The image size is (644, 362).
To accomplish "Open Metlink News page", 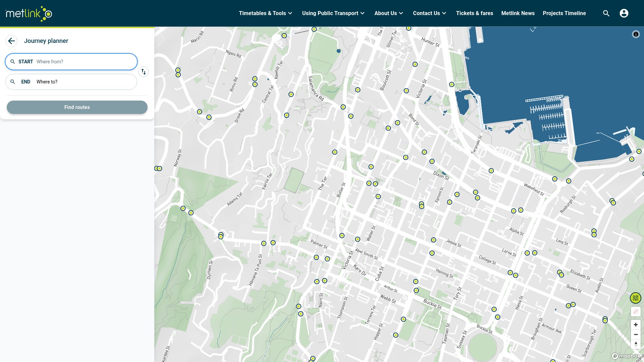I will pos(518,13).
